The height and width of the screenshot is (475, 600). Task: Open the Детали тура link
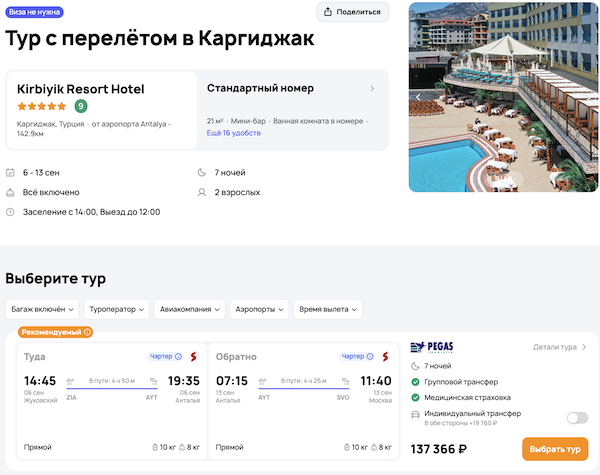coord(559,347)
